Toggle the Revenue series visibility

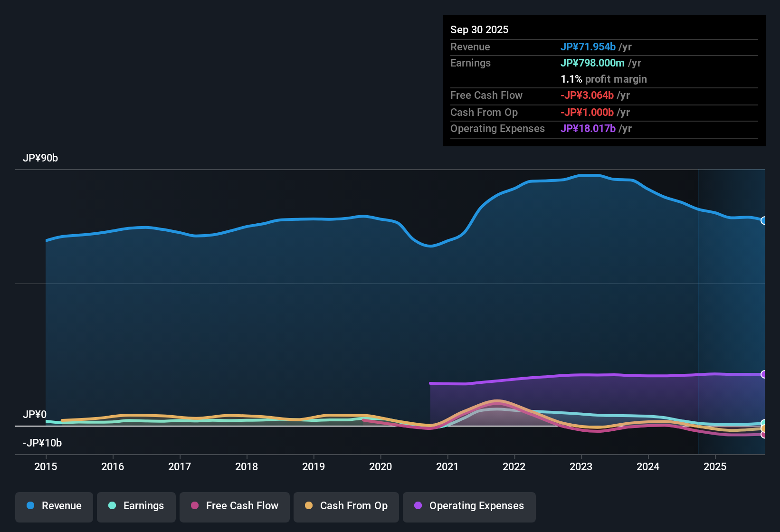[x=54, y=506]
